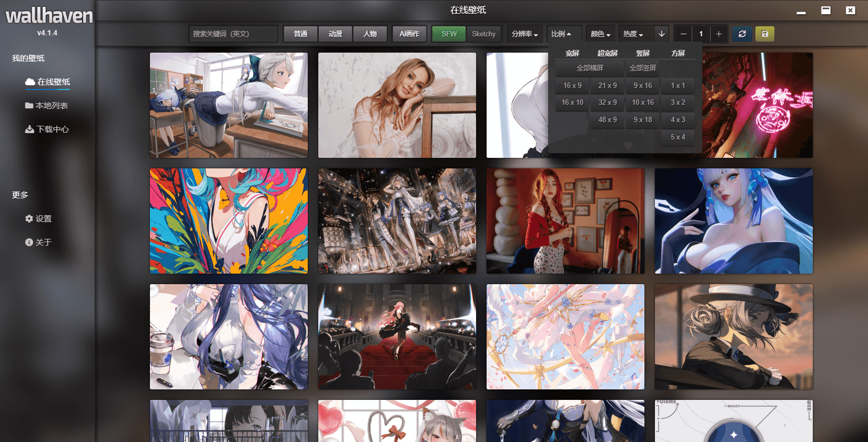Toggle the 人物 people category filter

pyautogui.click(x=370, y=34)
